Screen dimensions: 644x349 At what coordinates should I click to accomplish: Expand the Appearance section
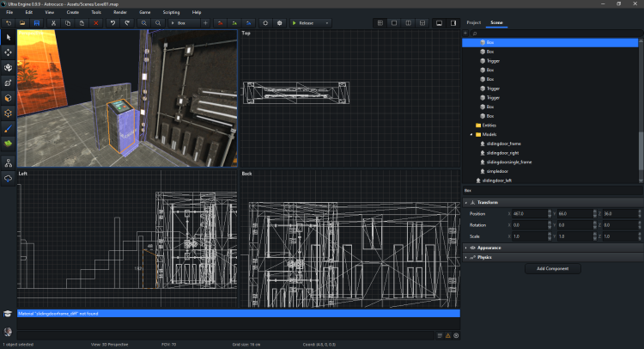pos(489,247)
